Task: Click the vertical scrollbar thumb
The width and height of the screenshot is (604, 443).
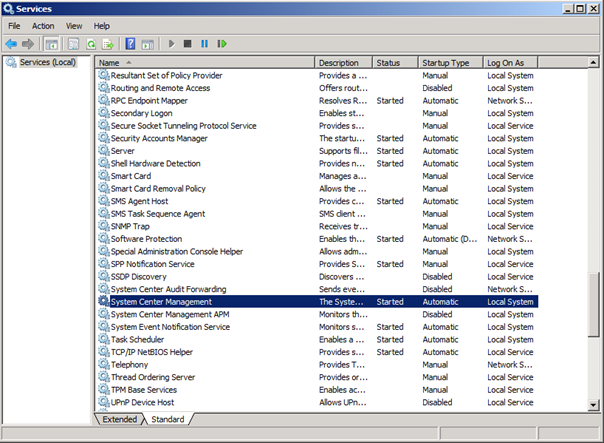Action: pos(593,305)
